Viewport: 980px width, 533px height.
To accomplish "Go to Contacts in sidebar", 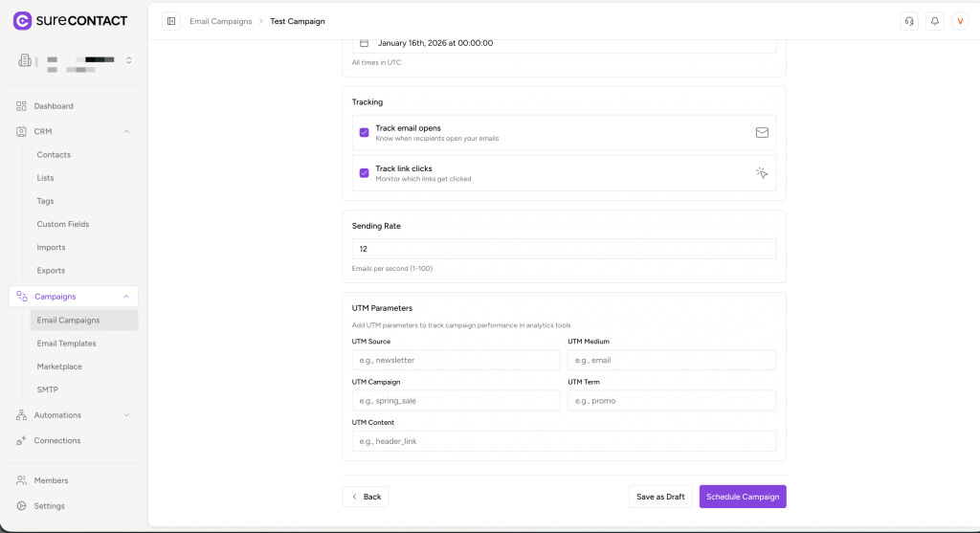I will click(x=54, y=155).
